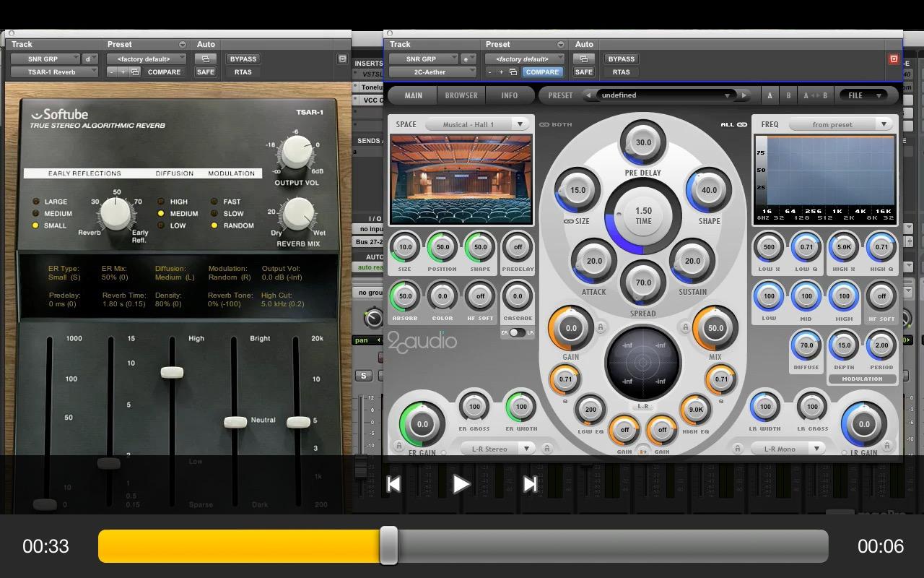Image resolution: width=924 pixels, height=578 pixels.
Task: Click COMPARE in the TSAR-1 window
Action: 165,72
